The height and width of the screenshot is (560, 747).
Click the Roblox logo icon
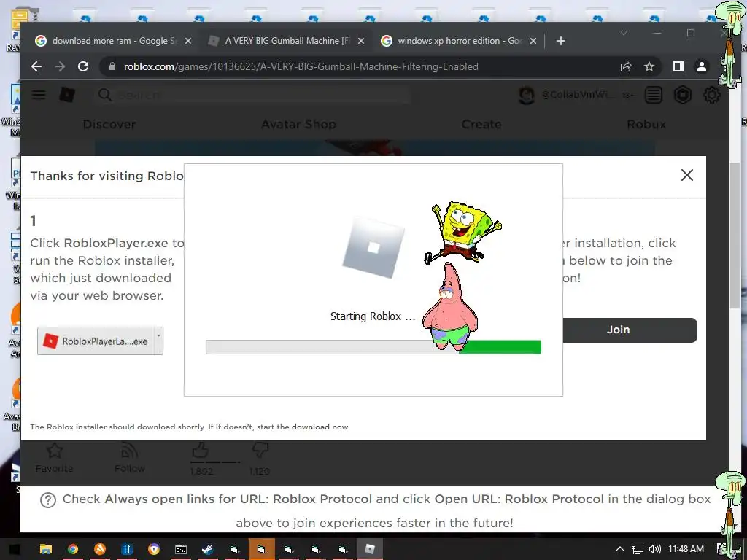[66, 95]
